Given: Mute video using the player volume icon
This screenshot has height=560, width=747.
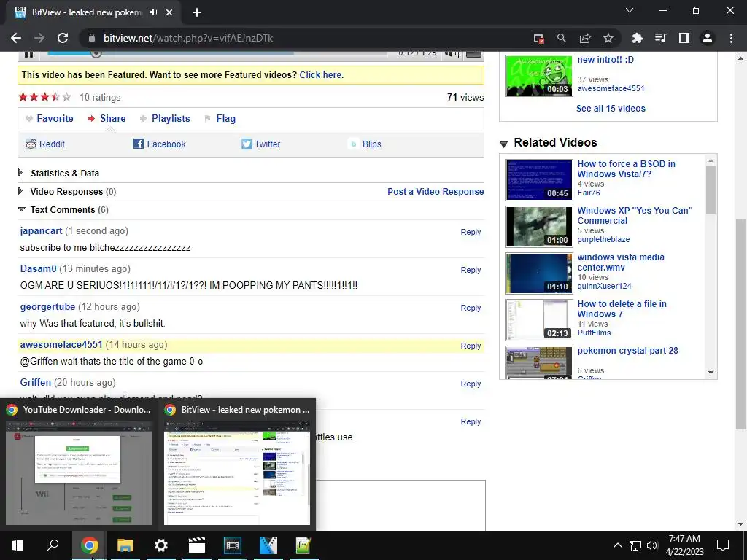Looking at the screenshot, I should coord(452,54).
